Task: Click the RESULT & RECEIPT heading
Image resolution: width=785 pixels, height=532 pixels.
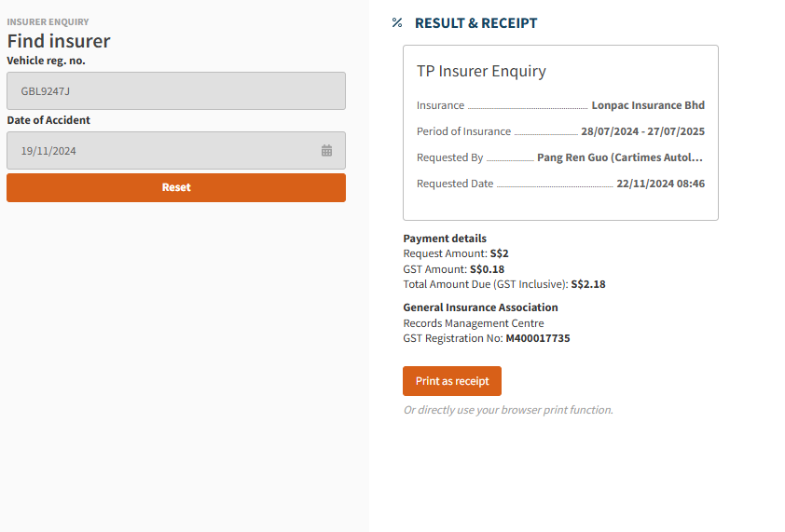Action: [475, 23]
